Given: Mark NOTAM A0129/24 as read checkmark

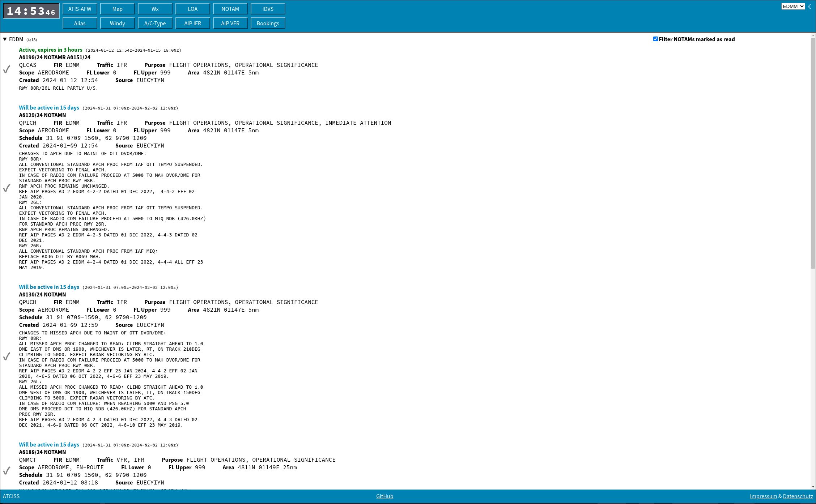Looking at the screenshot, I should pos(7,188).
